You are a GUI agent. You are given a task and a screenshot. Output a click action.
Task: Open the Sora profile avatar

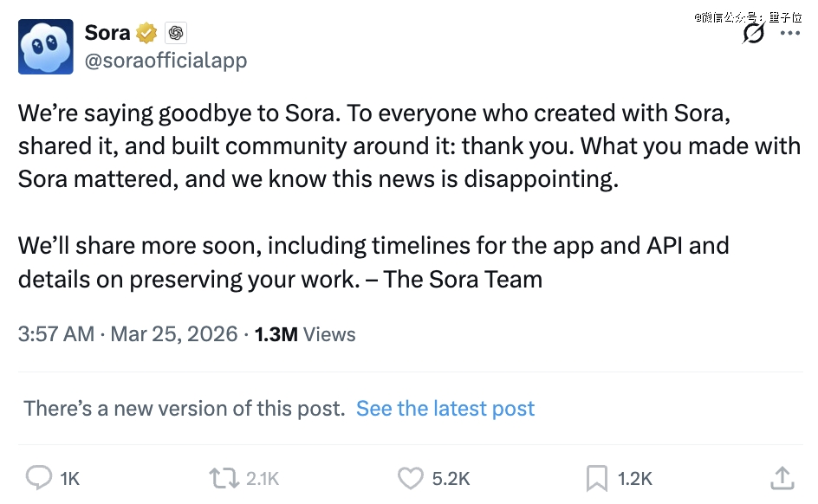tap(46, 46)
